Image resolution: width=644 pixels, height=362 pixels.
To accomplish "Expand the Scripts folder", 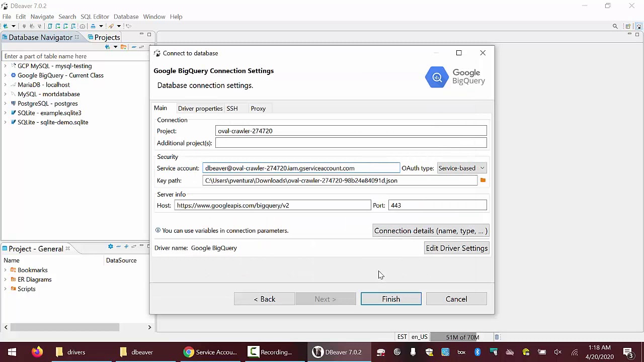I will [6, 289].
